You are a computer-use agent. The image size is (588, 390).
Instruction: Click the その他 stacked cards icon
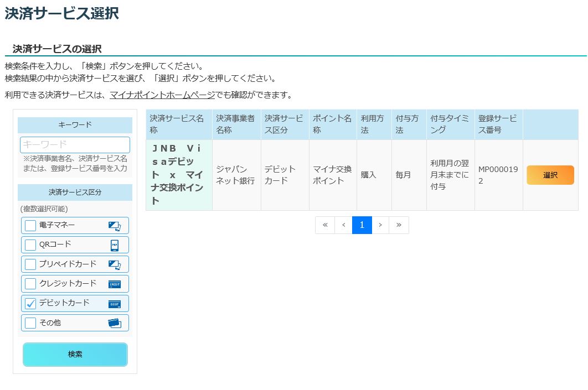tap(115, 323)
